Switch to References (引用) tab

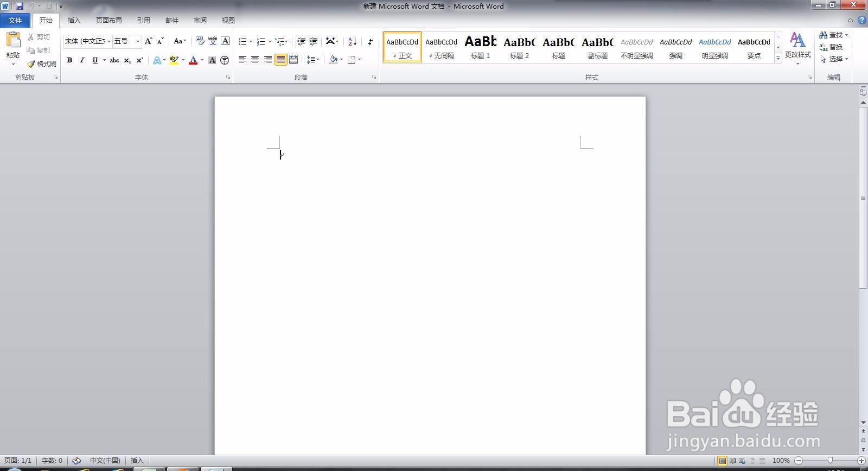(x=143, y=21)
